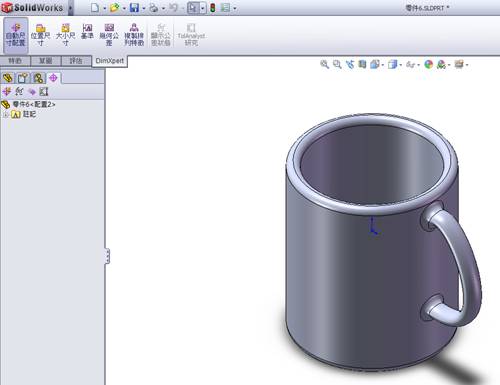The image size is (500, 385).
Task: Expand the SolidWorks logo menu arrow
Action: pos(71,8)
